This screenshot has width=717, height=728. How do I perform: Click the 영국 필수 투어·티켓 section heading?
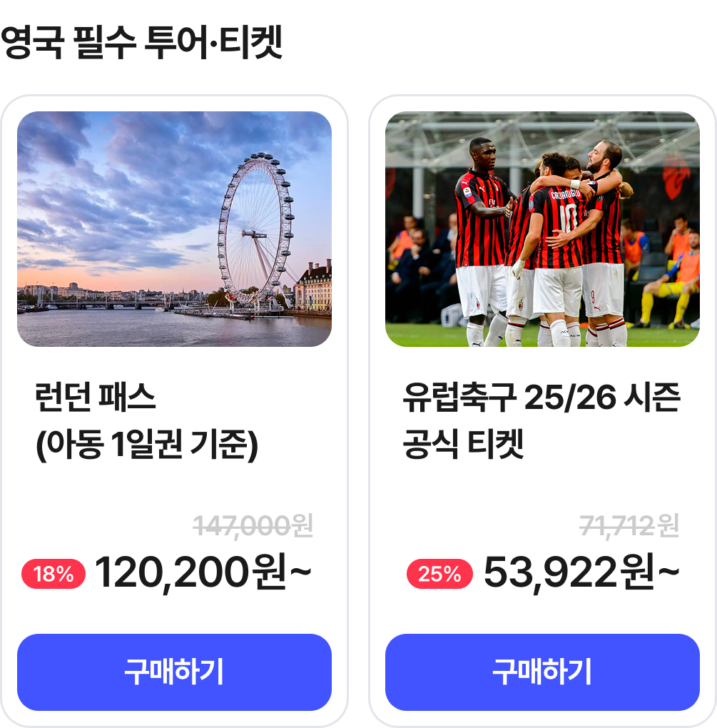click(x=141, y=42)
